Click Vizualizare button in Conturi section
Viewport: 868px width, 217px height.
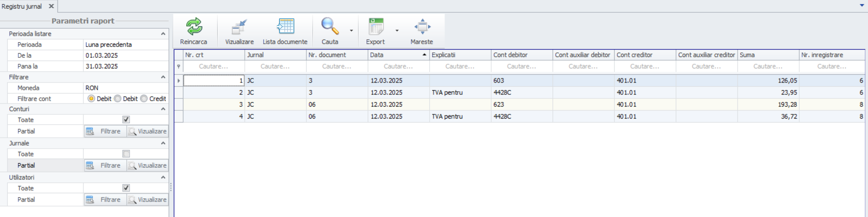147,131
